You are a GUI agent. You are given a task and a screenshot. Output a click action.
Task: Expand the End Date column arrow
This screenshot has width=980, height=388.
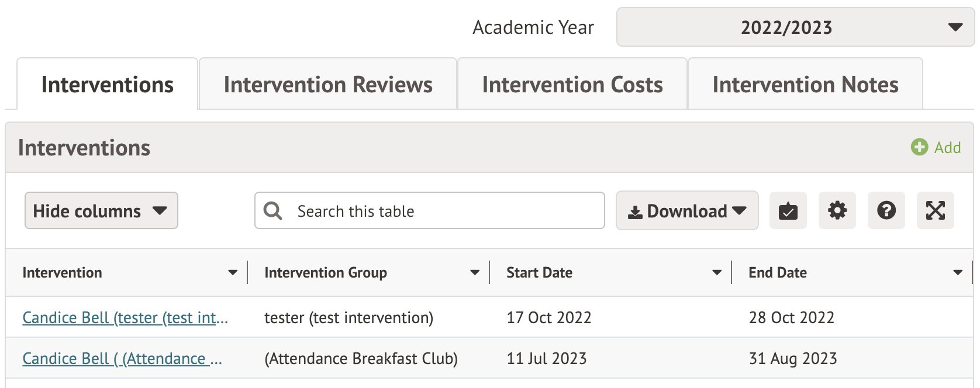point(958,272)
